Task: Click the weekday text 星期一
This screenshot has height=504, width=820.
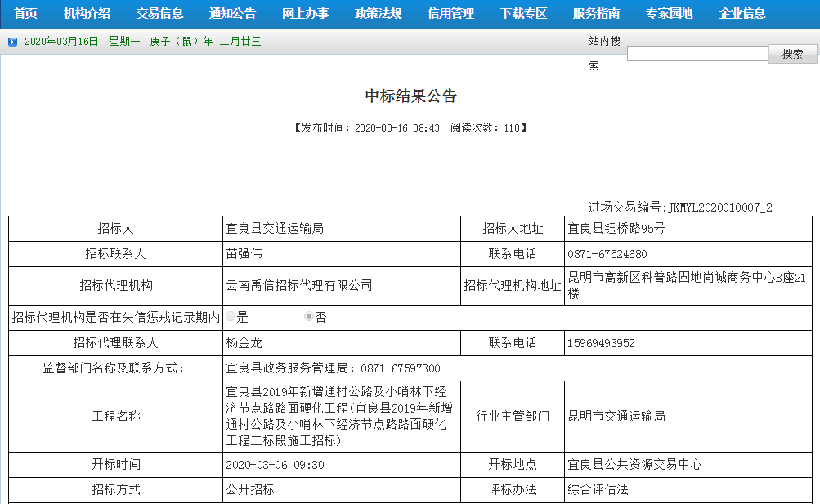Action: pyautogui.click(x=124, y=42)
